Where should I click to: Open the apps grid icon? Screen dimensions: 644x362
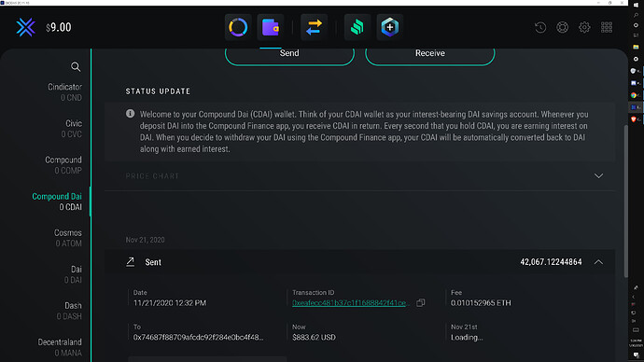point(607,27)
